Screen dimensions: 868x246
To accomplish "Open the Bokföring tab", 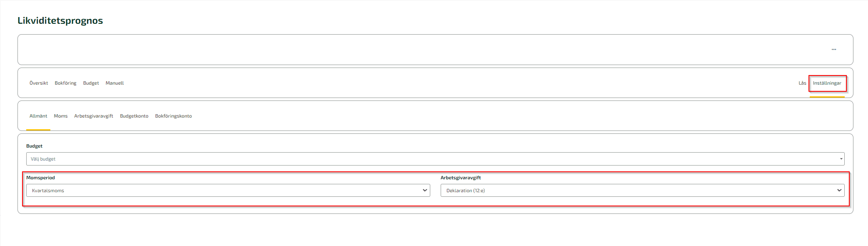I will (x=66, y=83).
